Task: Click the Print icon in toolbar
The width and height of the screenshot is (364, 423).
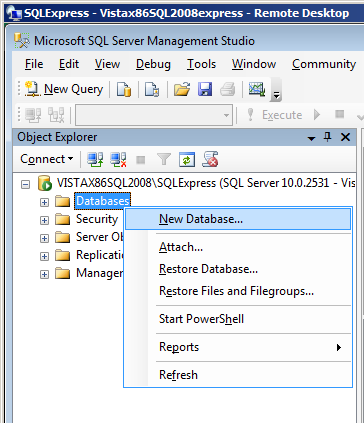Action: click(228, 89)
